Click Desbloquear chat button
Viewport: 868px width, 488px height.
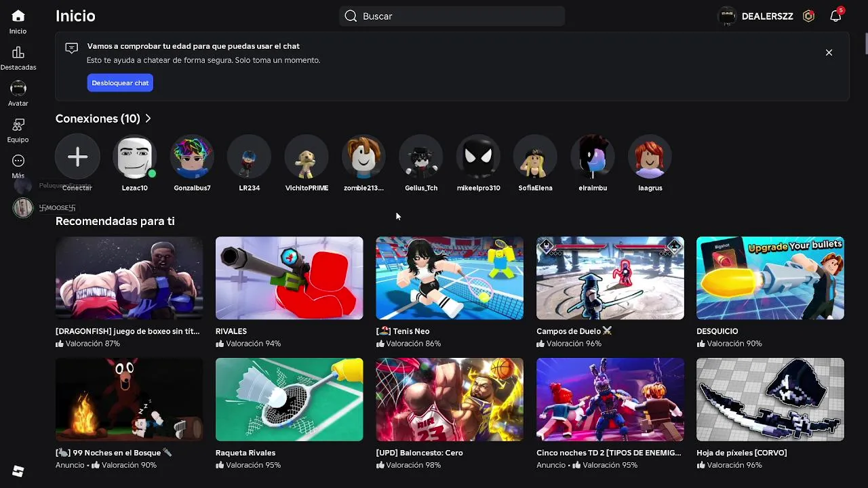(120, 83)
